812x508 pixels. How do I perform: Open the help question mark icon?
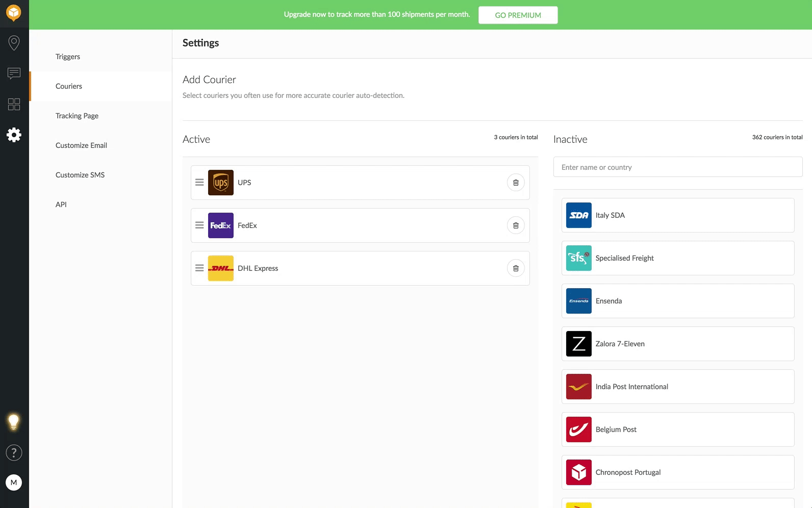(14, 452)
